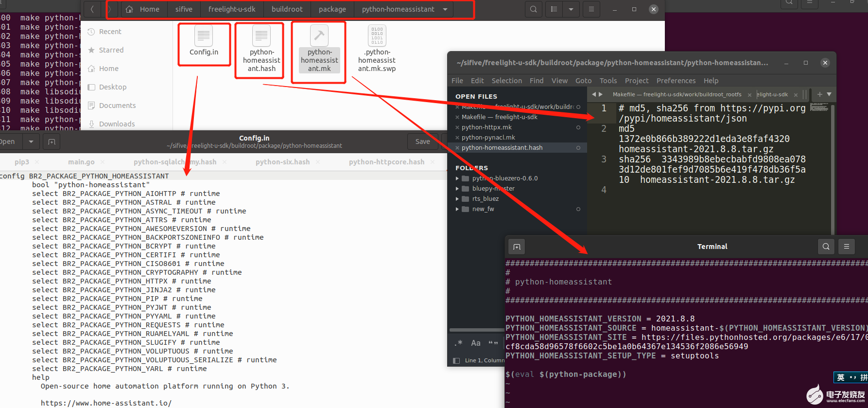This screenshot has height=408, width=868.
Task: Navigate to freelight-u-sdk in path bar
Action: pyautogui.click(x=232, y=9)
